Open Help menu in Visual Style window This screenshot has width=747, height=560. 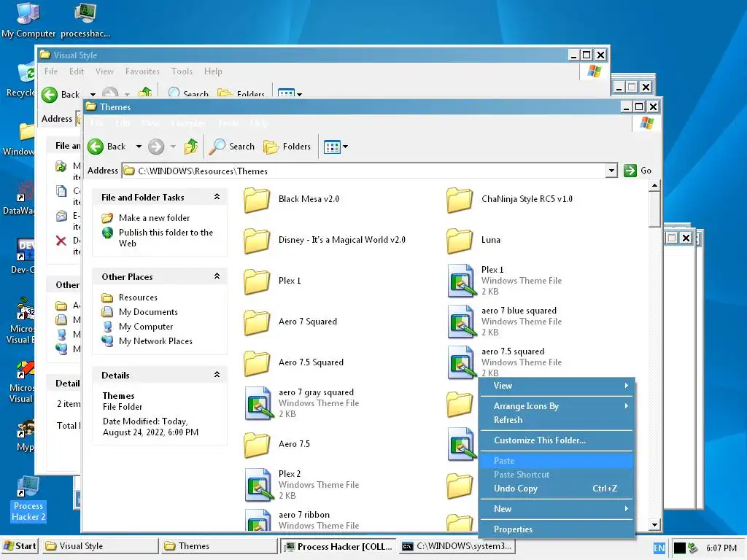[213, 71]
